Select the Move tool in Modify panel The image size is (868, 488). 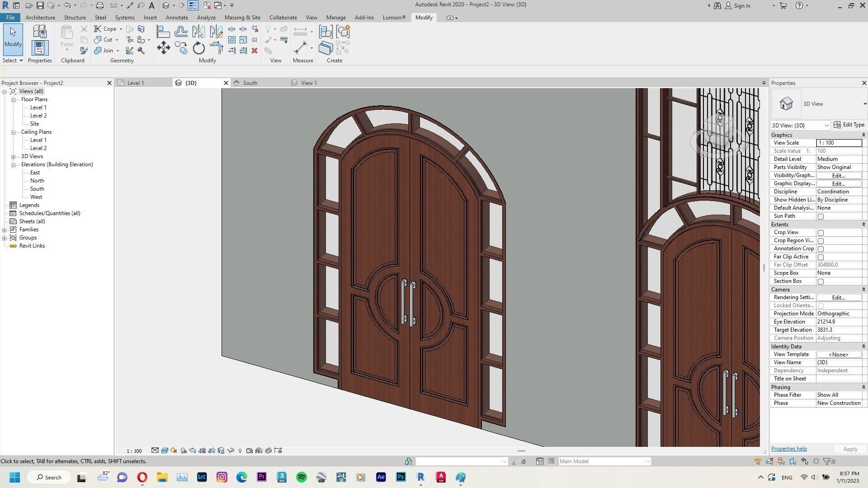coord(164,47)
